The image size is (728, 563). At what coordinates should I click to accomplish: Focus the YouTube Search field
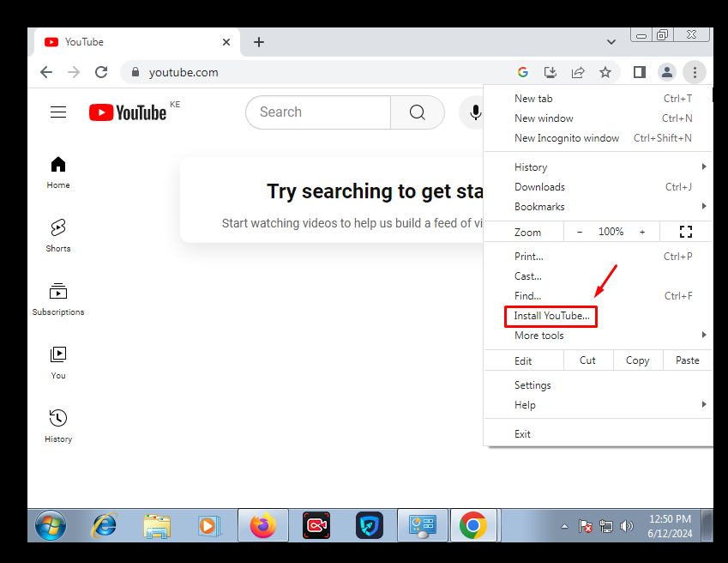coord(318,112)
